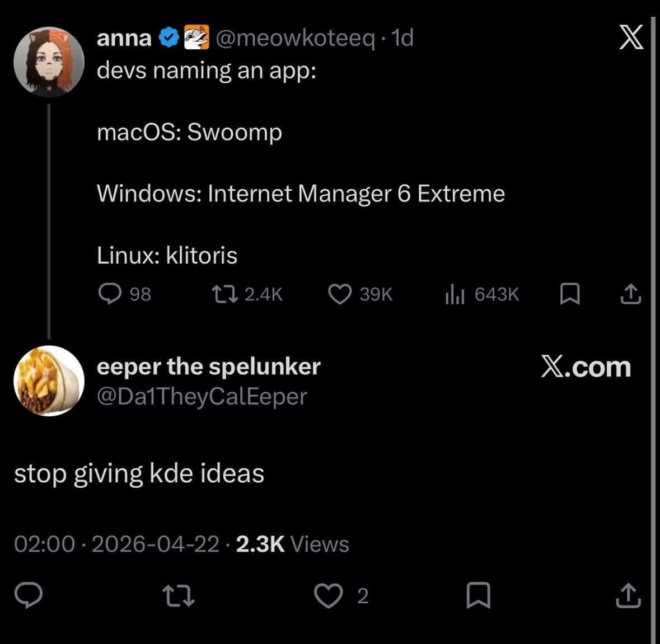The height and width of the screenshot is (644, 660).
Task: Click the display name 'eeper the spelunker'
Action: click(x=208, y=366)
